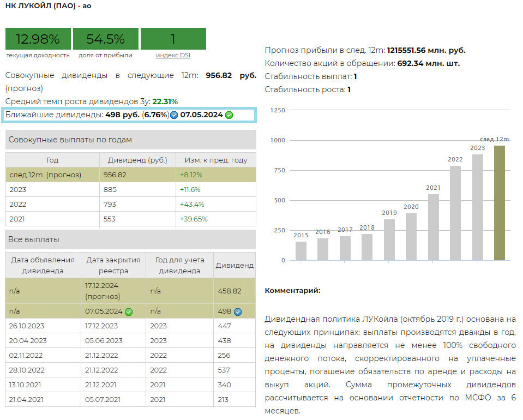This screenshot has width=523, height=420.
Task: Click blue badge icon next to 498 dividend
Action: coord(238,311)
